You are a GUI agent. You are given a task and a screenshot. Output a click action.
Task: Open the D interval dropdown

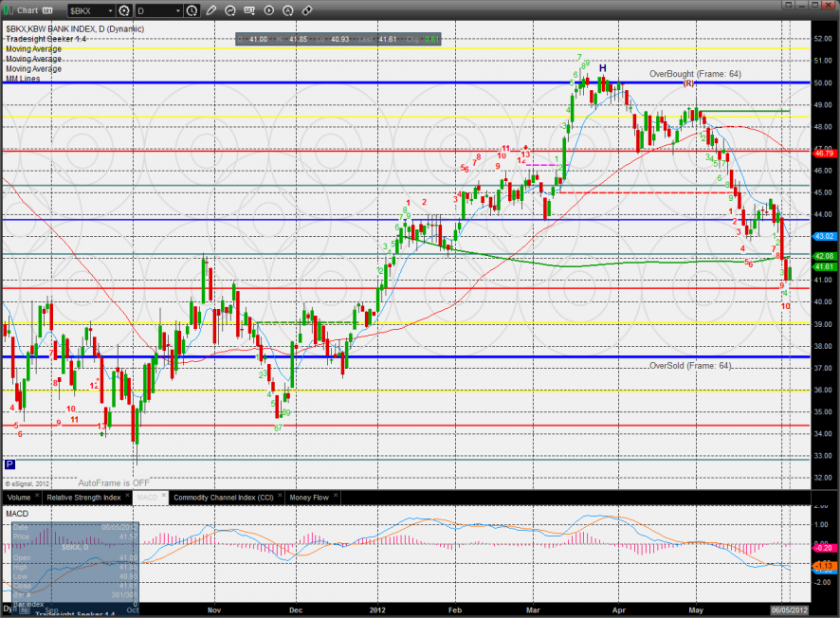(x=176, y=10)
